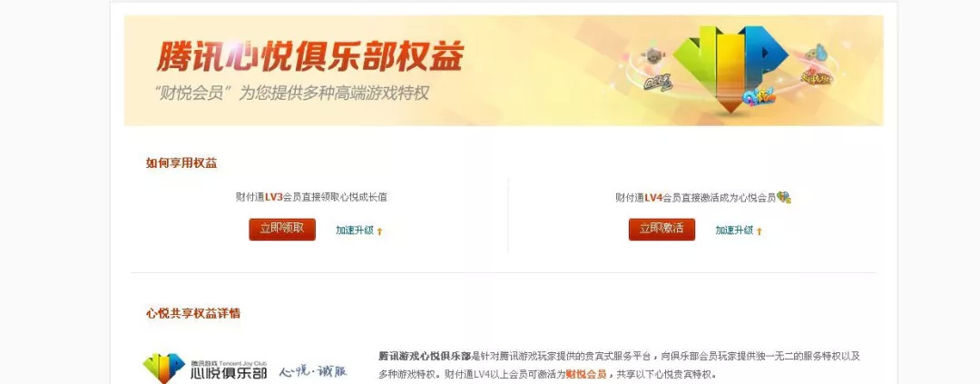Click the VIP badge icon beside 心悦会员

[x=784, y=197]
